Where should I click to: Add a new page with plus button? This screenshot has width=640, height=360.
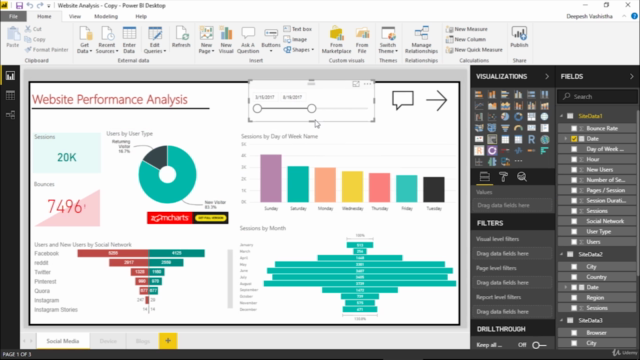(x=168, y=341)
